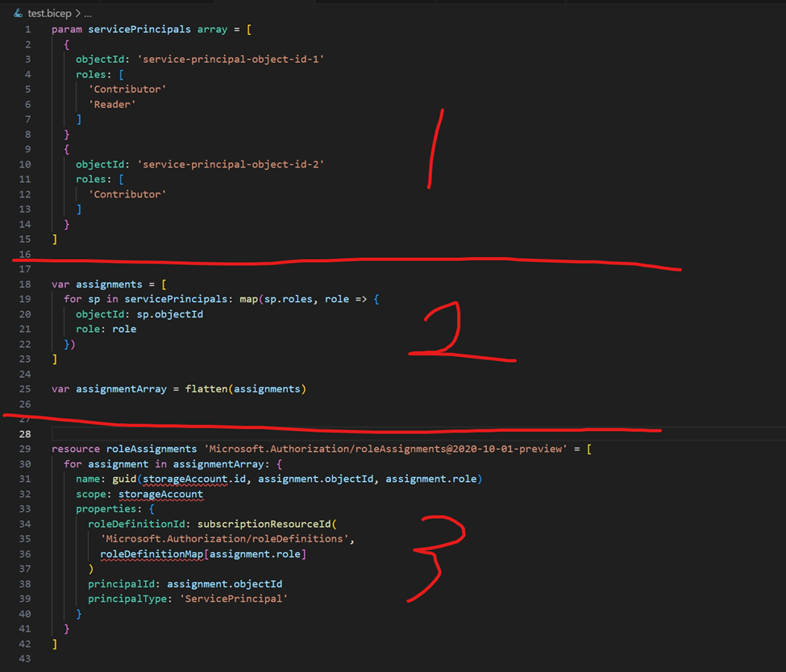This screenshot has height=672, width=786.
Task: Click storageAccount on the scope line
Action: (x=160, y=494)
